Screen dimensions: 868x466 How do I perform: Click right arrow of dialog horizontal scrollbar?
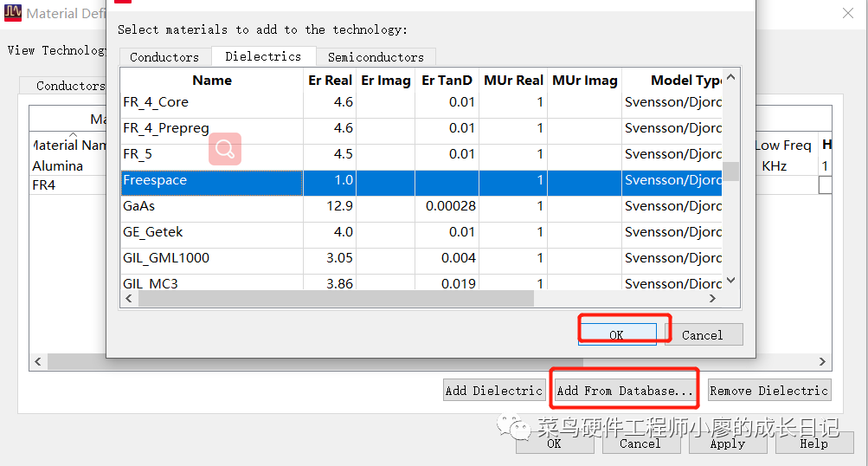712,299
